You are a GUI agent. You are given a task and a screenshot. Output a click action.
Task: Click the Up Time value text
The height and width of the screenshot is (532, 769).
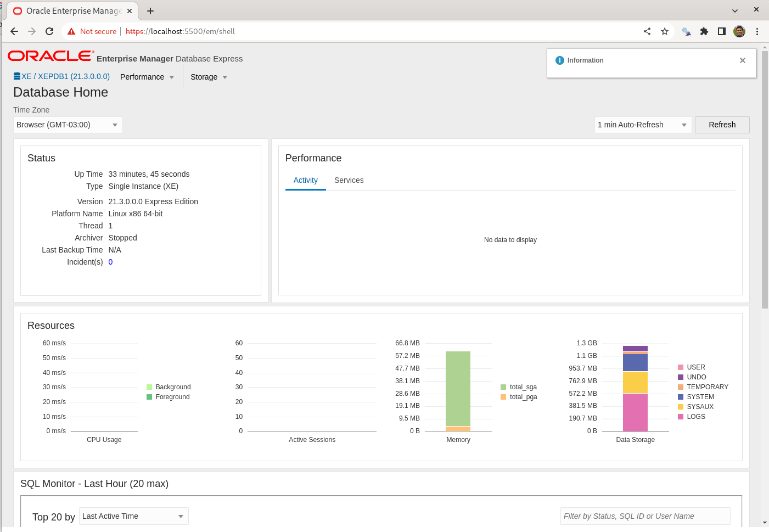149,174
